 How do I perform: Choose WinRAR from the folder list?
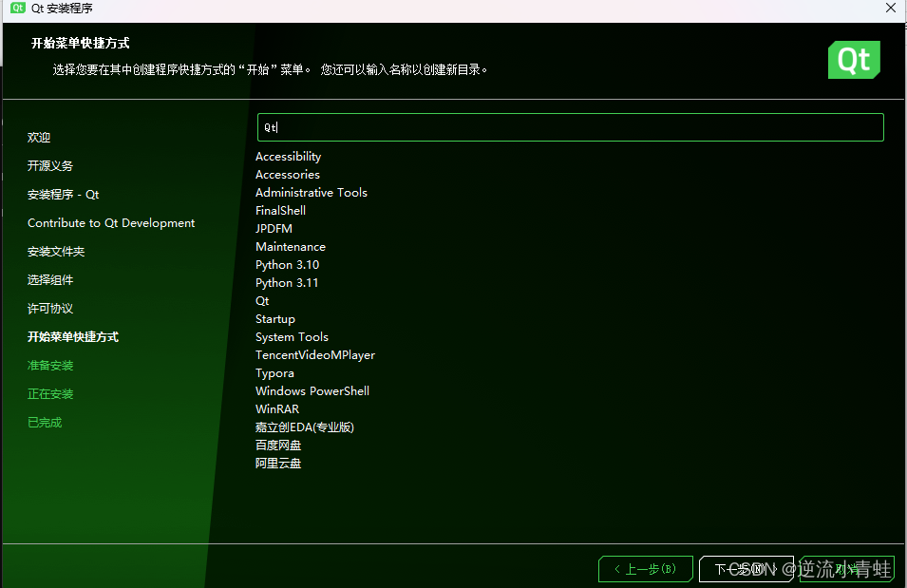277,409
